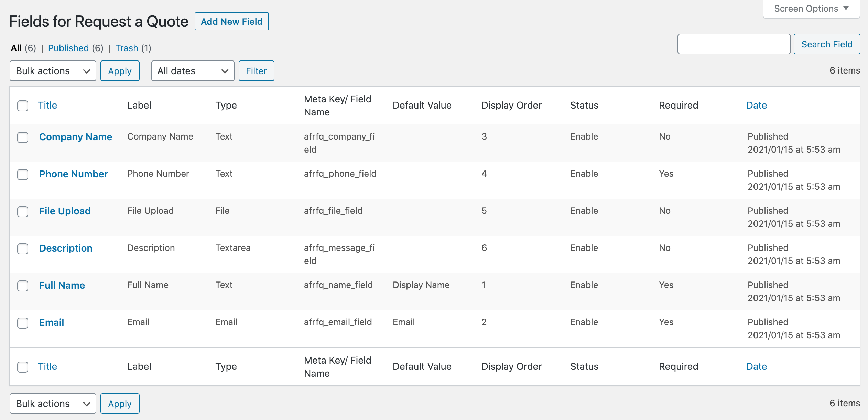Switch to the Trash view
Viewport: 868px width, 420px height.
coord(127,48)
